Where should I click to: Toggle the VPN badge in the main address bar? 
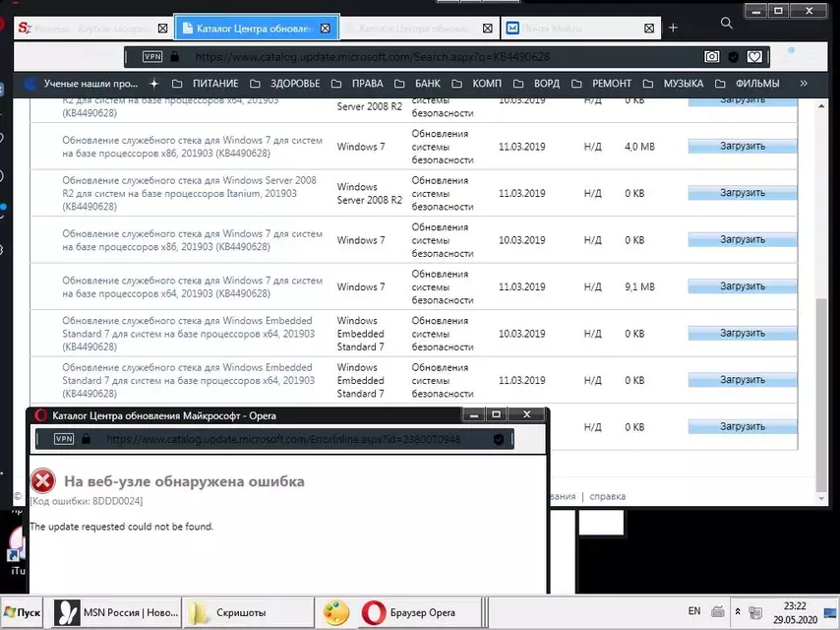tap(152, 56)
